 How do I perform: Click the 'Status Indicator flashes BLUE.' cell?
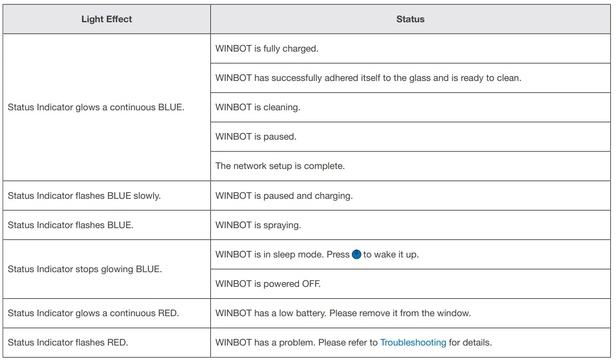pyautogui.click(x=71, y=225)
